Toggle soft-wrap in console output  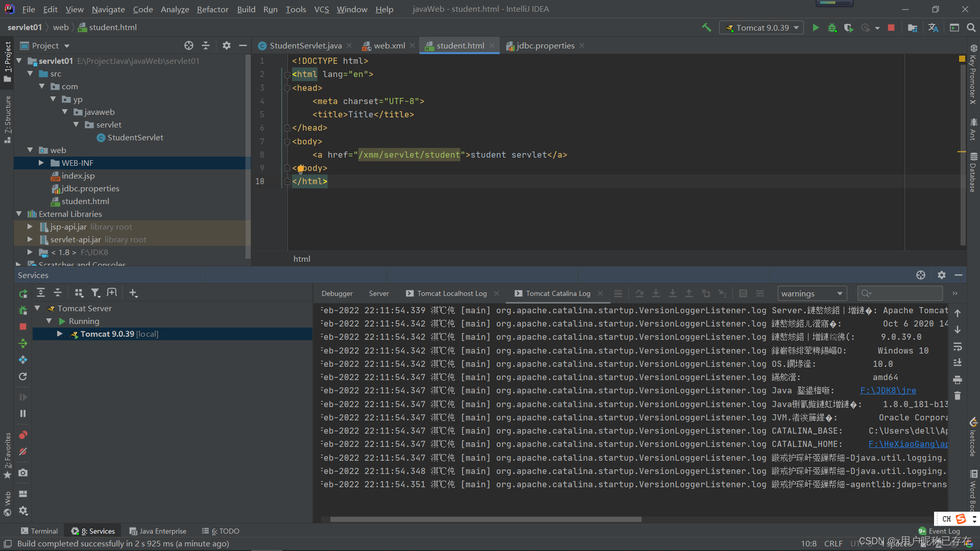tap(958, 346)
